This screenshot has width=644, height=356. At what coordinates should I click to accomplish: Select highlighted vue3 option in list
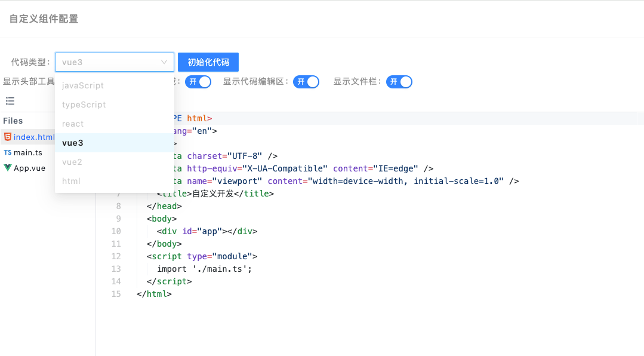115,143
